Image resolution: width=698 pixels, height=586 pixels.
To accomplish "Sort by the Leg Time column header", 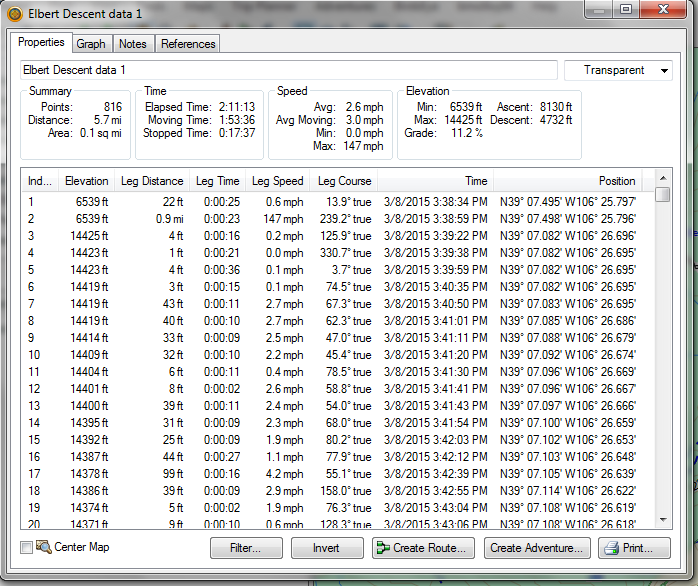I will [x=218, y=181].
